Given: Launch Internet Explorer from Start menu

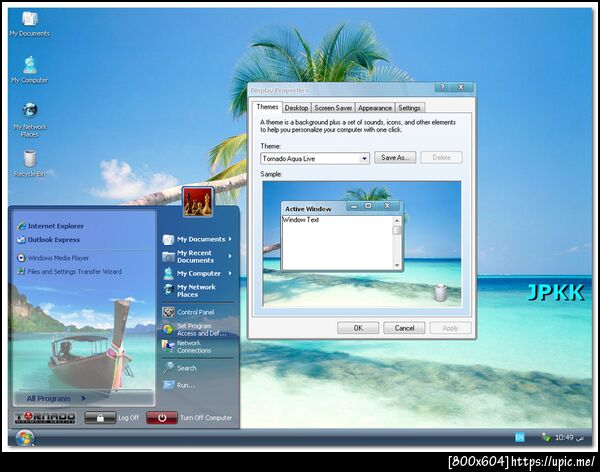Looking at the screenshot, I should (50, 226).
